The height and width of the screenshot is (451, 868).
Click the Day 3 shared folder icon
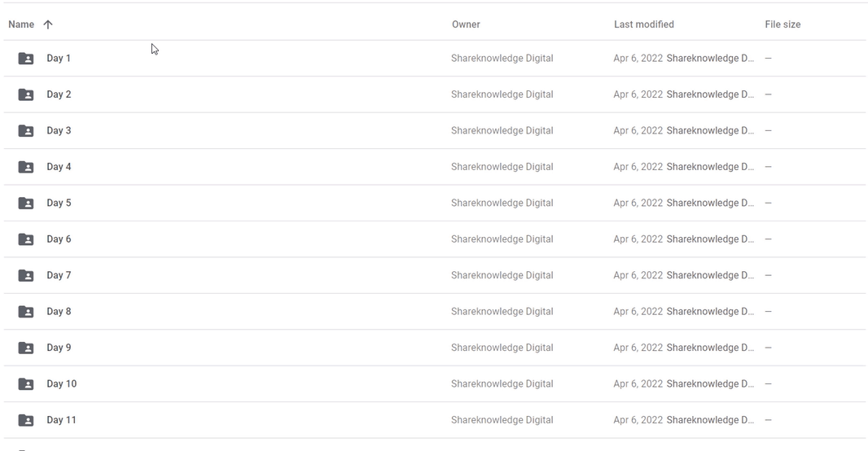[26, 130]
